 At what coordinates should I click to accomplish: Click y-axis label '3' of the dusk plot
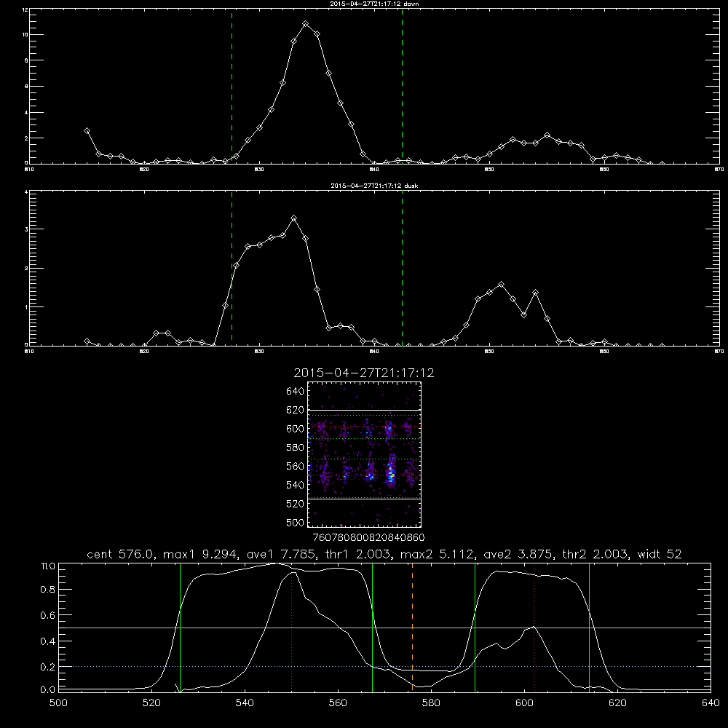pyautogui.click(x=26, y=229)
